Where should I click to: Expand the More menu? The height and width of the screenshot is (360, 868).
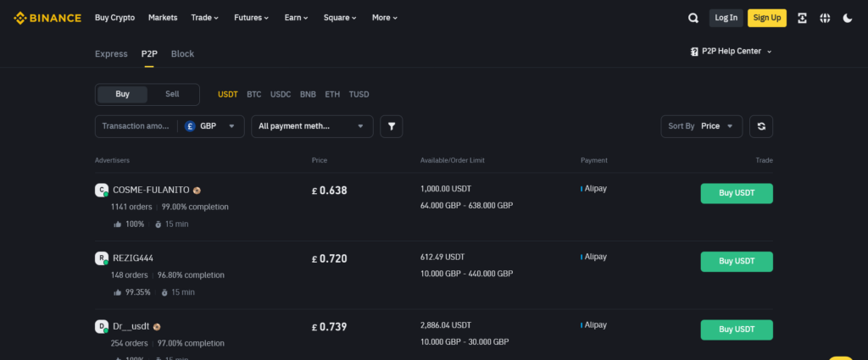pos(385,18)
